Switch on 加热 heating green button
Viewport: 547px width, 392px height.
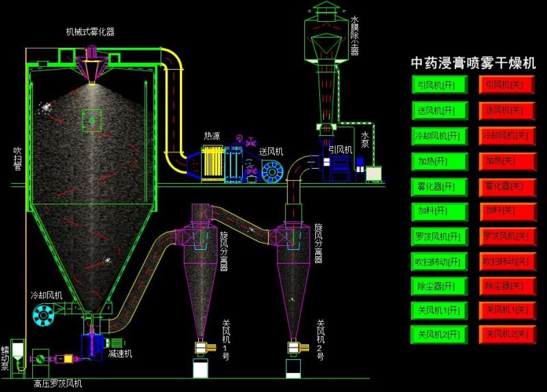click(x=440, y=161)
